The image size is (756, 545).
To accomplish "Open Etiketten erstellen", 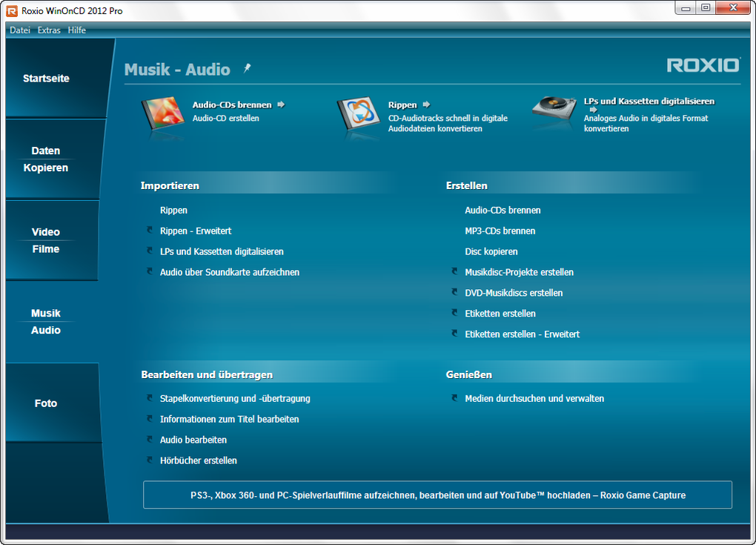I will (x=500, y=314).
